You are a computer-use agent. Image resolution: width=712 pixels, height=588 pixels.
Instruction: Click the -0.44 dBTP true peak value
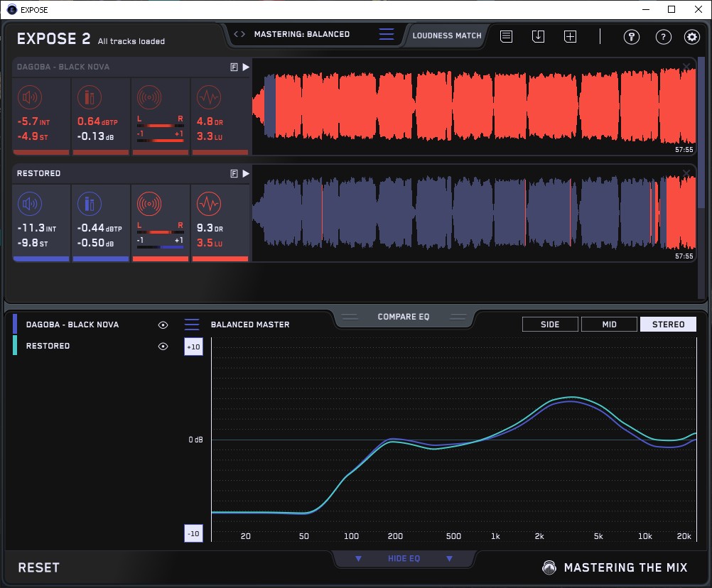(99, 228)
